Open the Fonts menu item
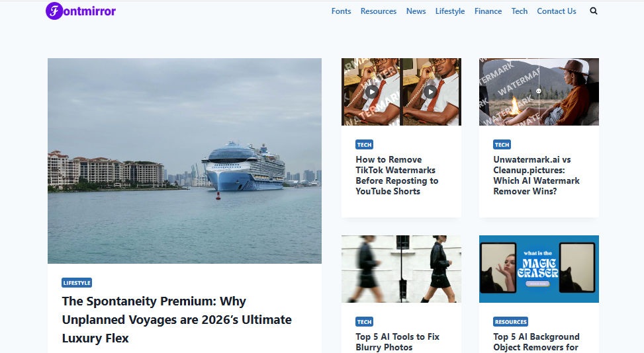 click(x=342, y=11)
